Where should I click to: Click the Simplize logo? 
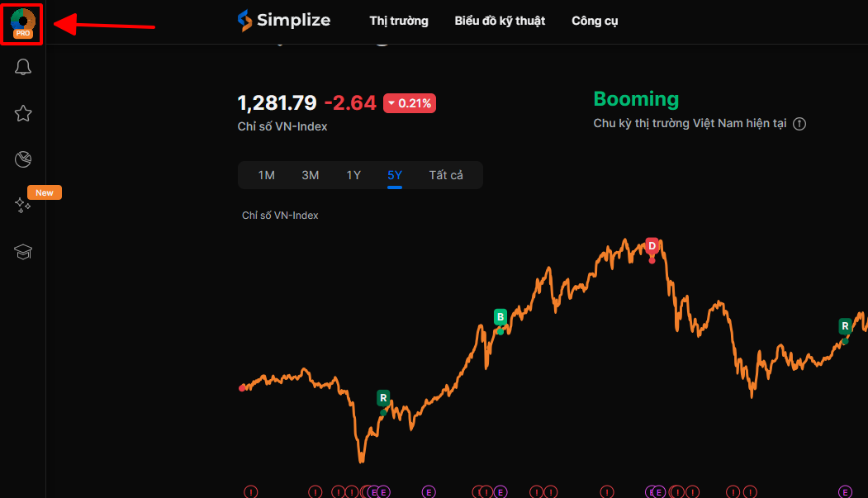point(283,21)
